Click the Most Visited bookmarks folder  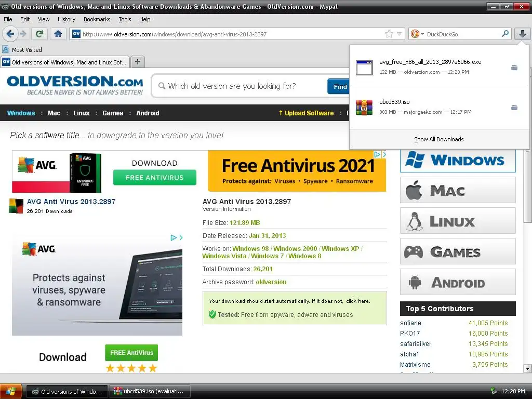[22, 49]
